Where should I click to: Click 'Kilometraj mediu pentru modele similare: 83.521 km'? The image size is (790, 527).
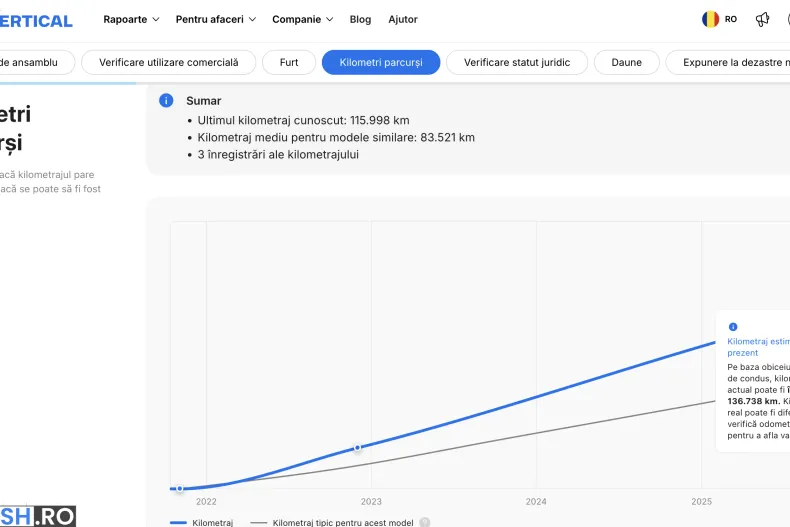336,138
